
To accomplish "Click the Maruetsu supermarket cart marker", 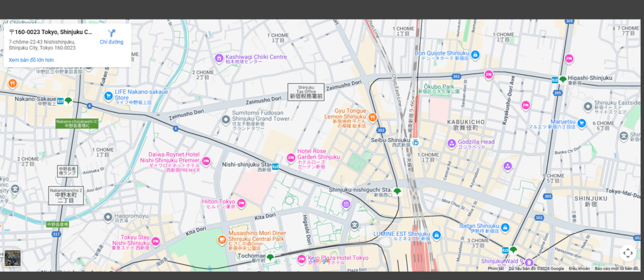I will (582, 123).
